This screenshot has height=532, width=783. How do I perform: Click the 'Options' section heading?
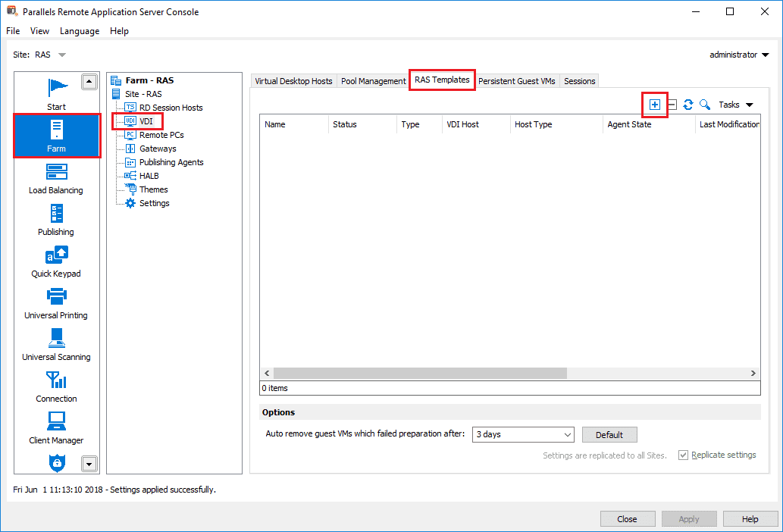tap(278, 412)
